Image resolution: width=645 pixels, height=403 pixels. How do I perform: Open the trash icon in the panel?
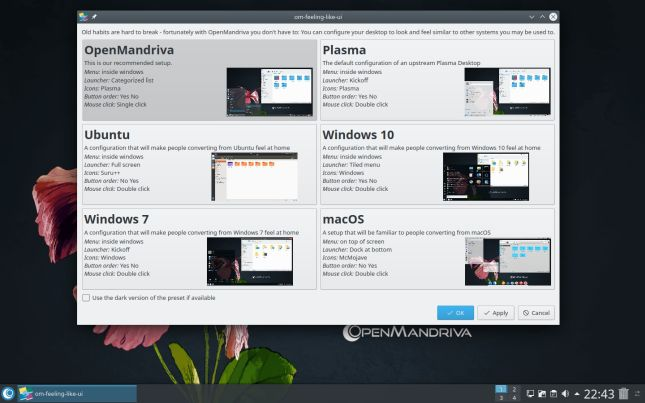tap(624, 394)
